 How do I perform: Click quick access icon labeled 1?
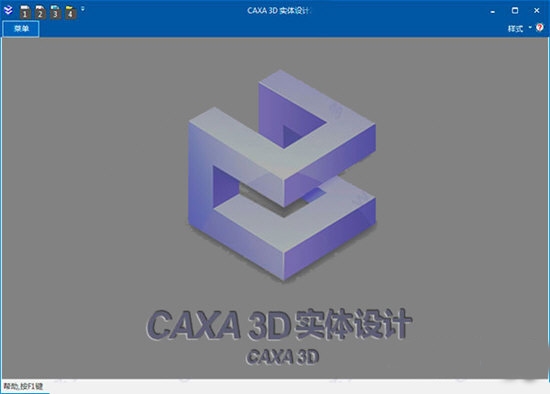pyautogui.click(x=25, y=12)
